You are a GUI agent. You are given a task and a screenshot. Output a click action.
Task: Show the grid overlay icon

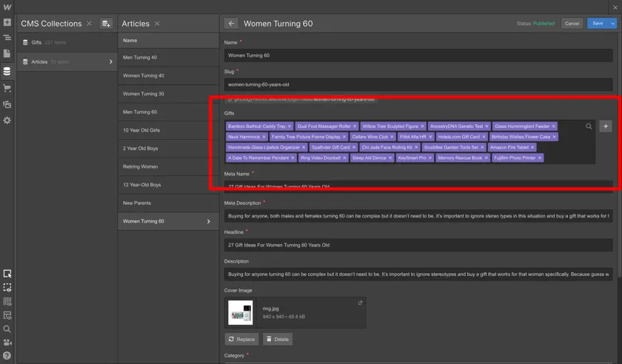point(7,301)
